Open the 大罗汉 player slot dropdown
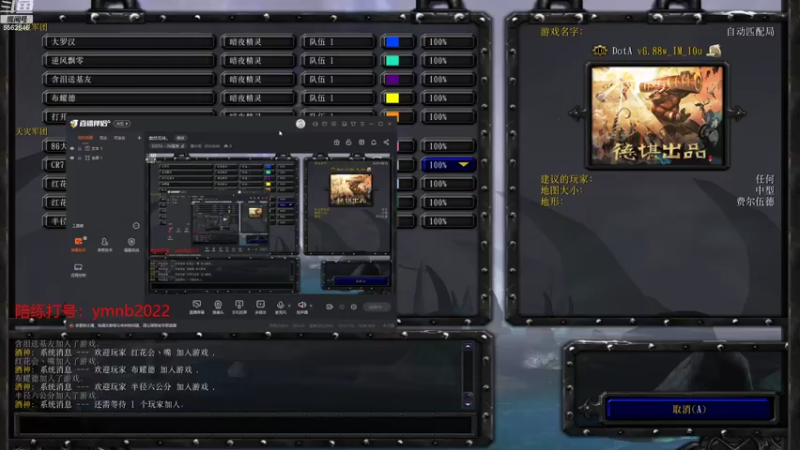 tap(129, 42)
